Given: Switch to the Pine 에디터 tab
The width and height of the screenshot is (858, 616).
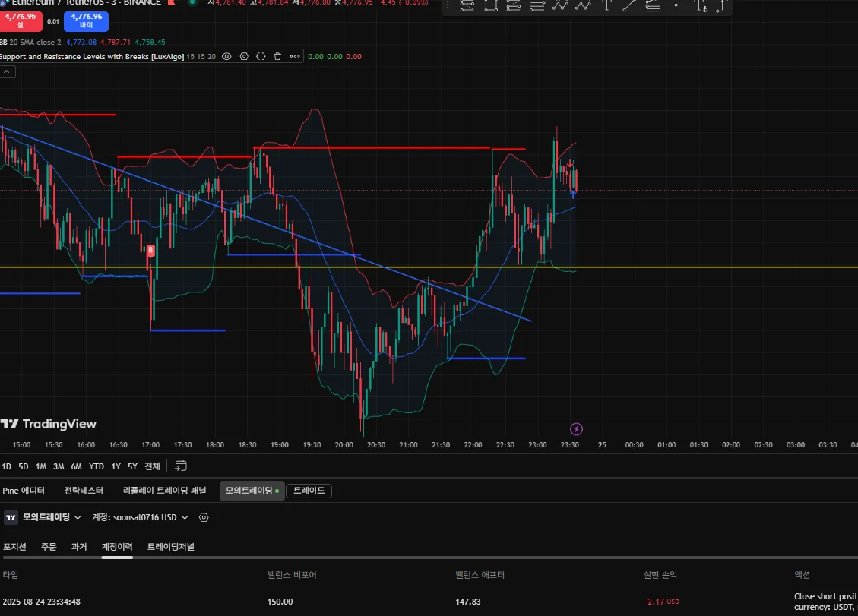Looking at the screenshot, I should click(x=24, y=491).
